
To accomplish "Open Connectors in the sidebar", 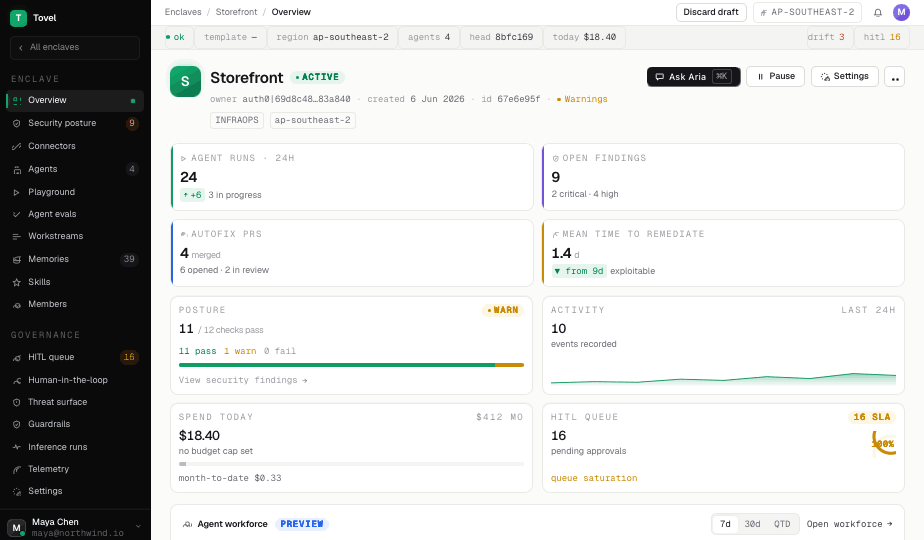I will click(x=75, y=146).
